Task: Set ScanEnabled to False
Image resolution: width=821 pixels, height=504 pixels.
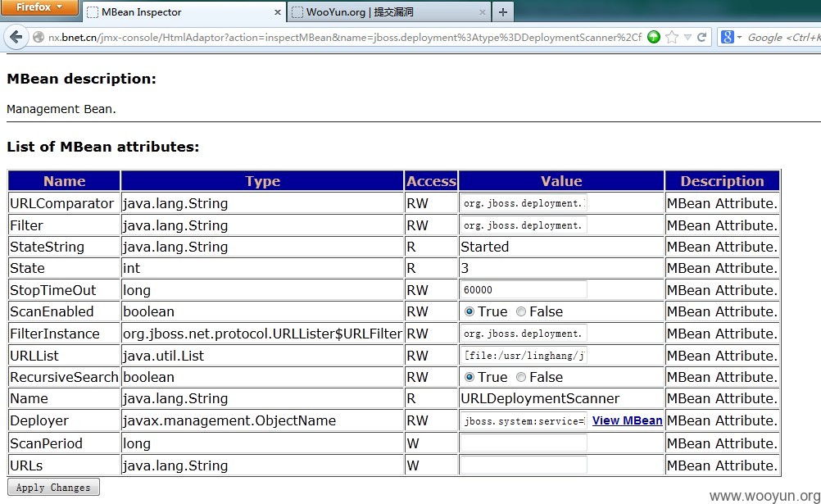Action: 520,311
